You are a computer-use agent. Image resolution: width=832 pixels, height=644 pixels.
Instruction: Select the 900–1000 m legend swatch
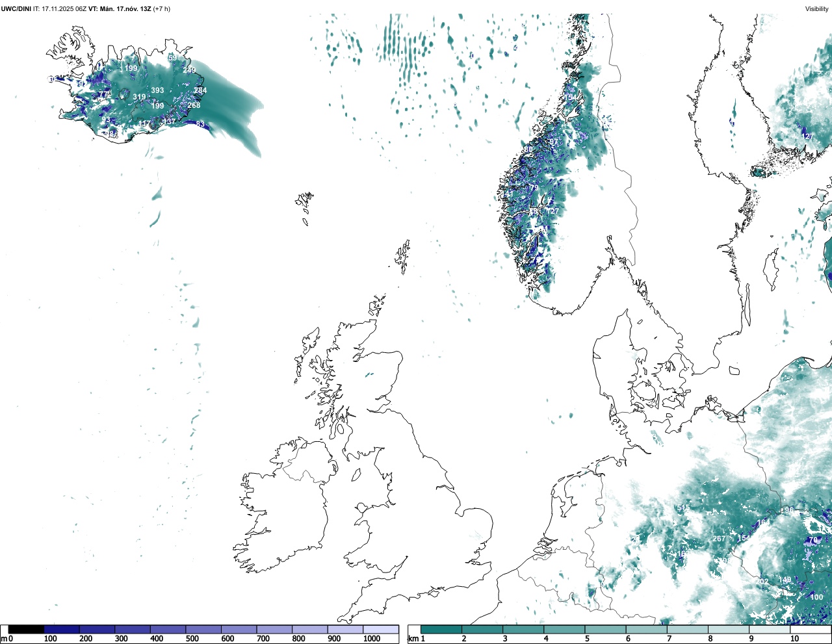345,630
